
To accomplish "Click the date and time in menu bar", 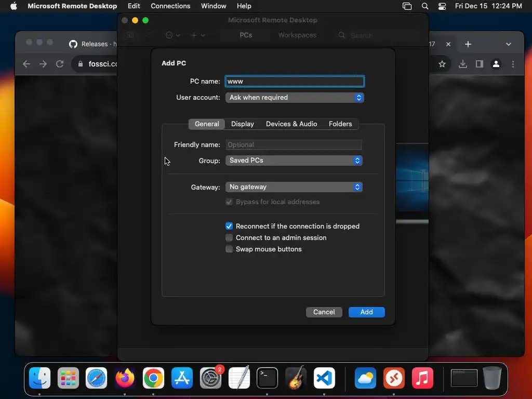I will 488,6.
